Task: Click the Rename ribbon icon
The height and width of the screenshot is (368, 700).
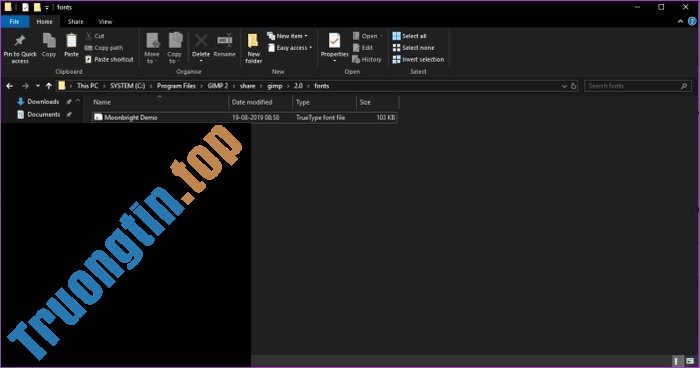Action: pos(225,41)
